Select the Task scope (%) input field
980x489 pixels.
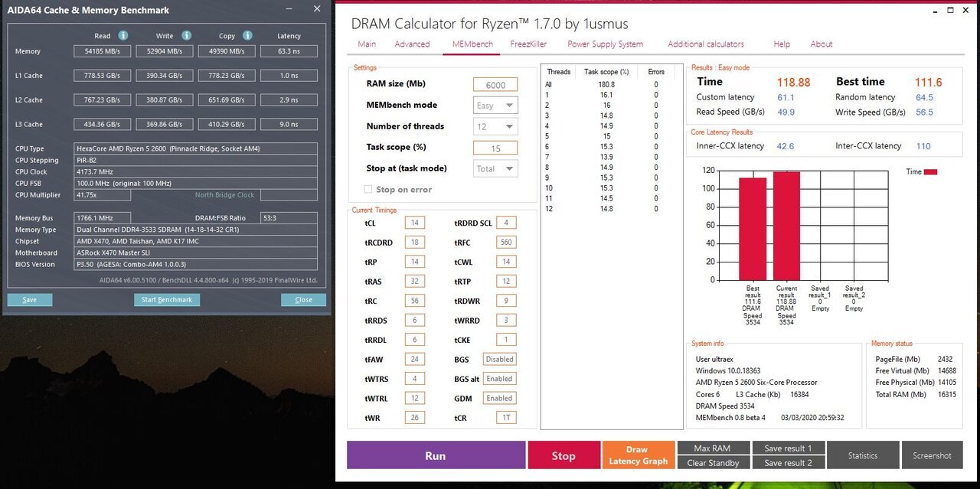coord(495,148)
